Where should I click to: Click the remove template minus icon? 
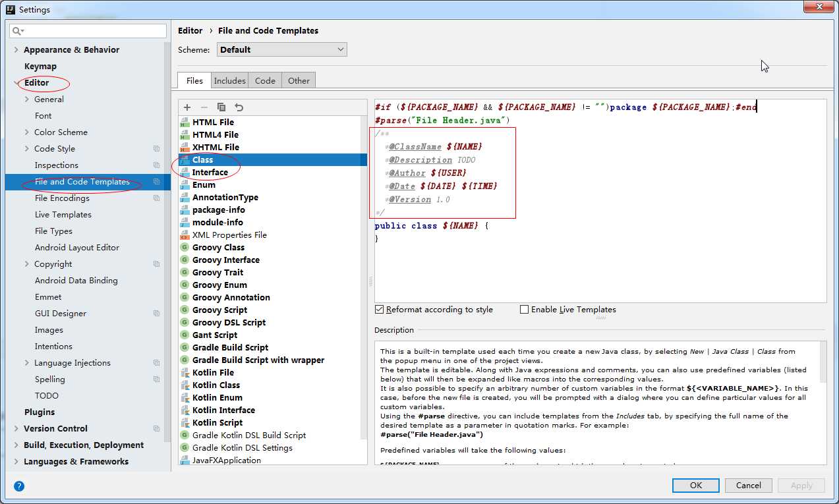point(204,107)
